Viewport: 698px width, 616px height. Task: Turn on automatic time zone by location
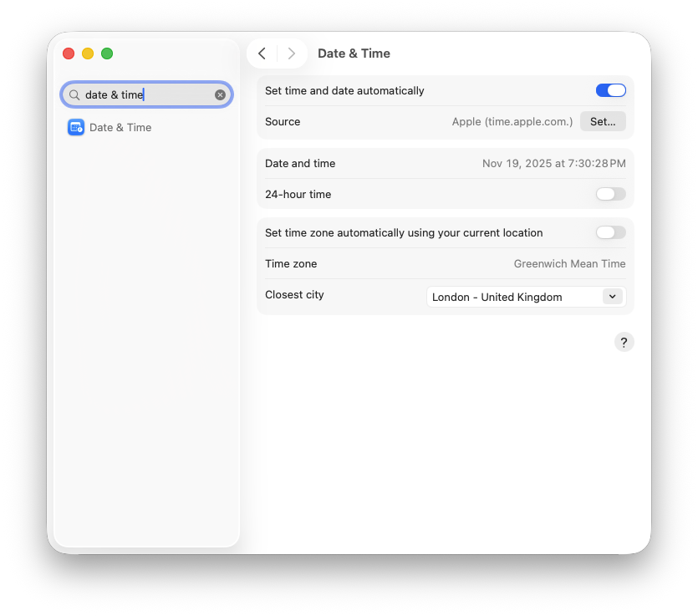coord(610,232)
